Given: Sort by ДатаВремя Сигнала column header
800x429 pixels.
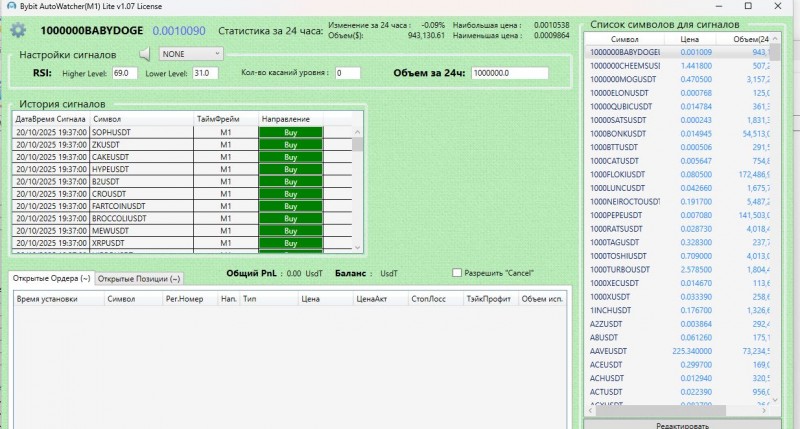Looking at the screenshot, I should 51,119.
